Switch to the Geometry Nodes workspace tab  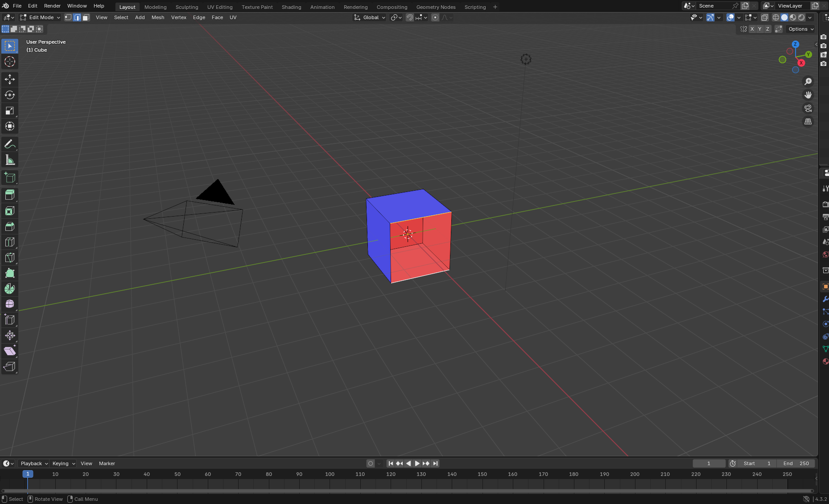pyautogui.click(x=436, y=7)
